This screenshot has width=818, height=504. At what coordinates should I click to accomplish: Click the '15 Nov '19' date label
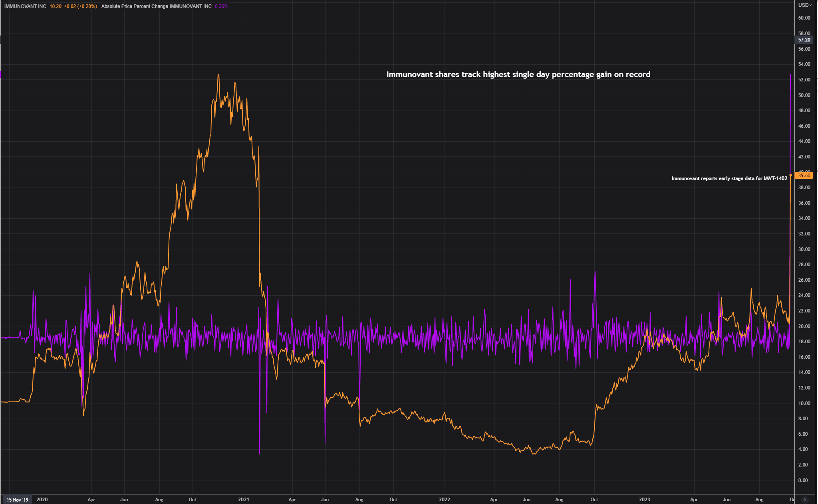(17, 500)
